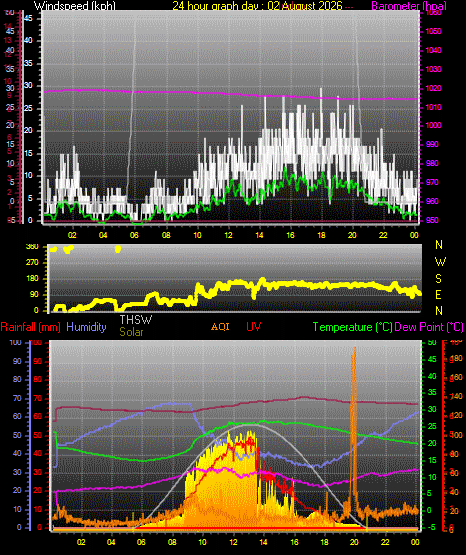466x555 pixels.
Task: Select the red "UV" legend label
Action: pos(253,326)
